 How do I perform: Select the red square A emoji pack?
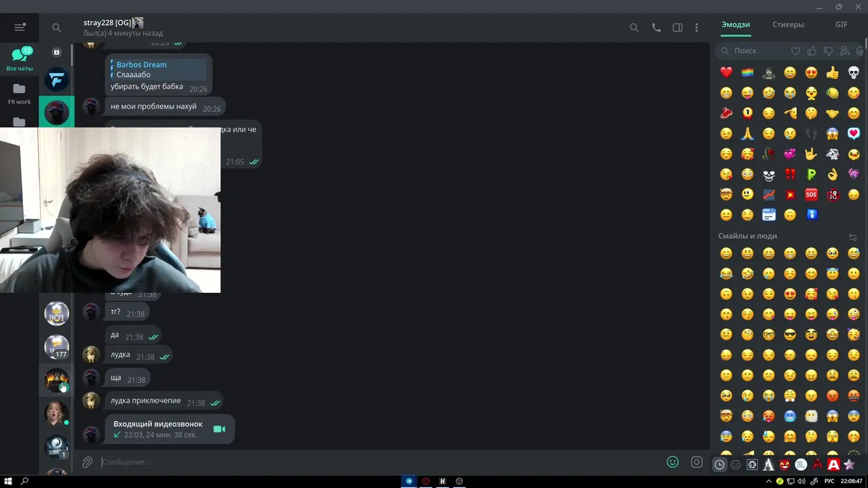[x=833, y=464]
